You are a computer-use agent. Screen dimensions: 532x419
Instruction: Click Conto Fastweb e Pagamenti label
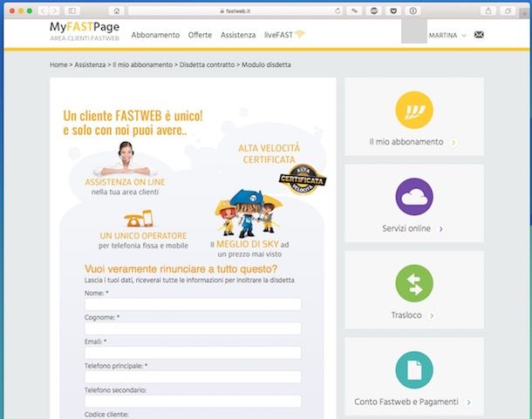[x=406, y=402]
